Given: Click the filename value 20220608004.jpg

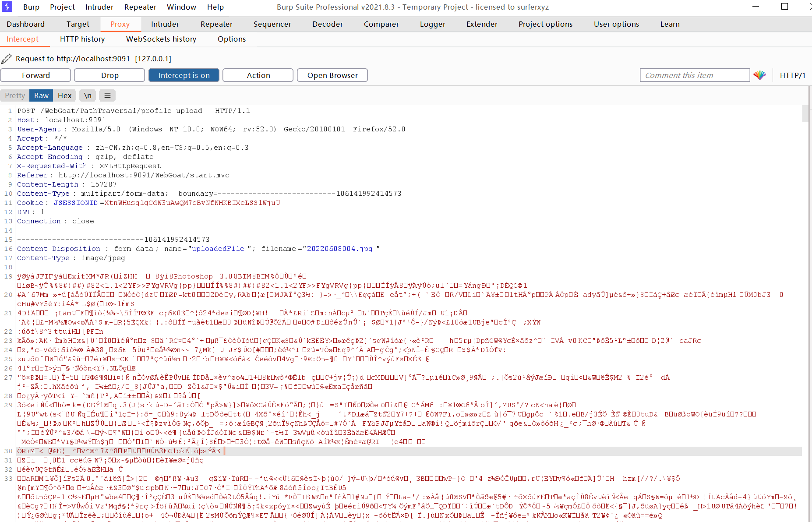Looking at the screenshot, I should click(339, 249).
